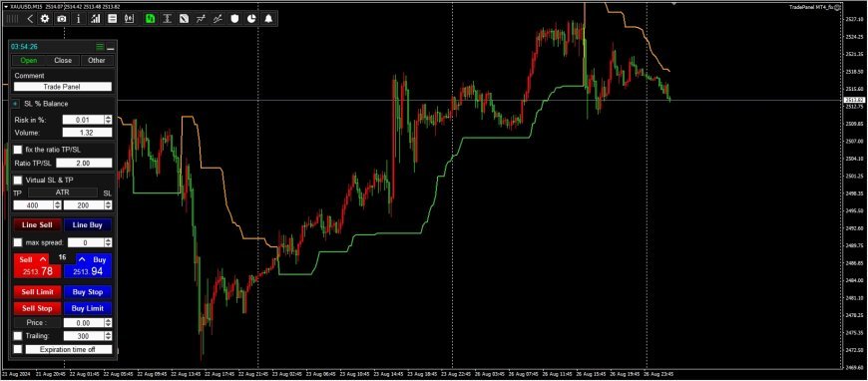
Task: Switch to the Close tab
Action: pos(63,61)
